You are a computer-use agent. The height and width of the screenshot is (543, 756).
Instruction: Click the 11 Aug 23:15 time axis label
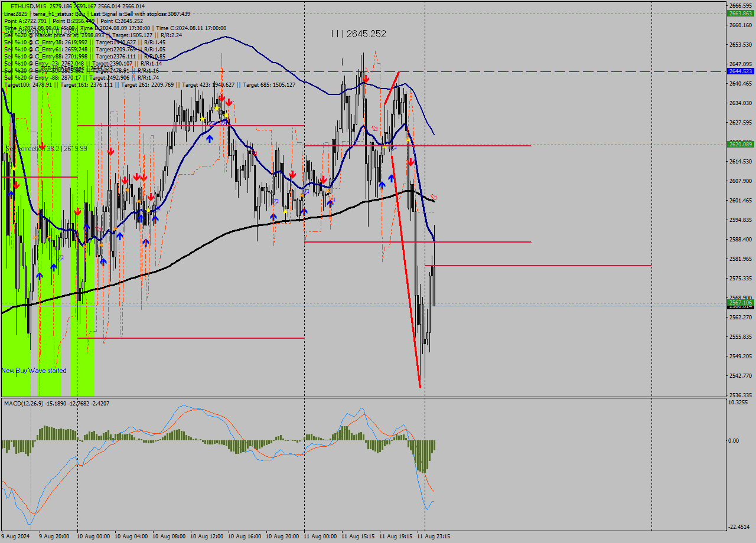coord(434,537)
